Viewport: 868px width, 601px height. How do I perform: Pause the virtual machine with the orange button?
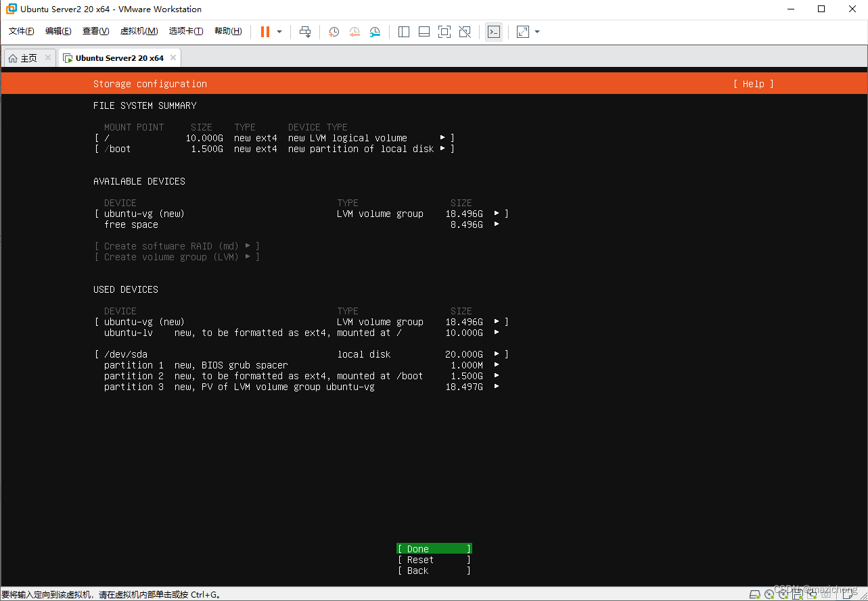pyautogui.click(x=265, y=32)
